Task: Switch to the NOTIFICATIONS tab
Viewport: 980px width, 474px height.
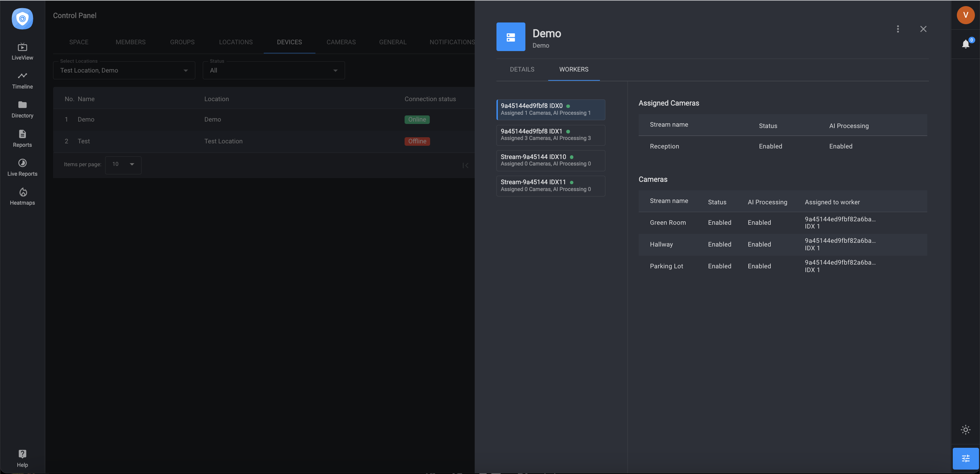Action: point(452,42)
